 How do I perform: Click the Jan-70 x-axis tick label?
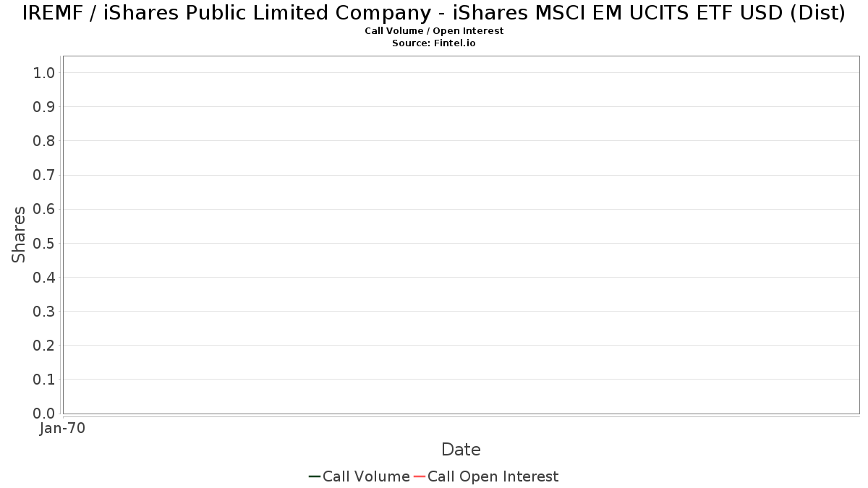[63, 429]
